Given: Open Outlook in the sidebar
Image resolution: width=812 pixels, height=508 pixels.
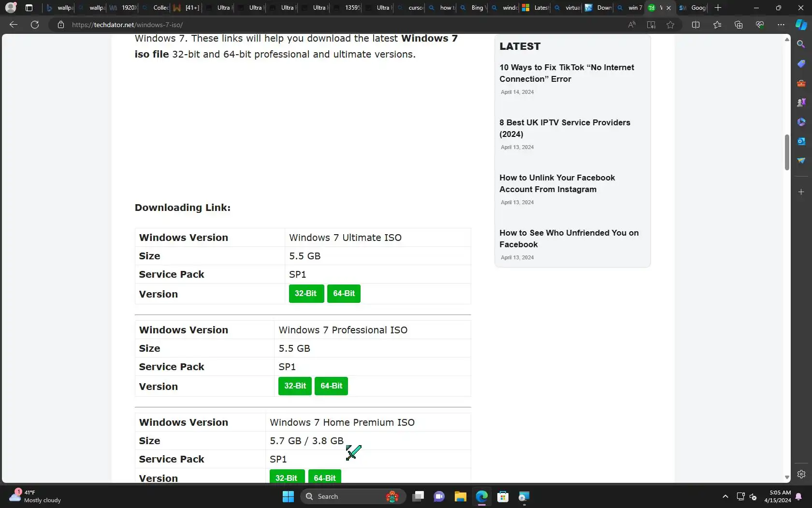Looking at the screenshot, I should point(801,141).
